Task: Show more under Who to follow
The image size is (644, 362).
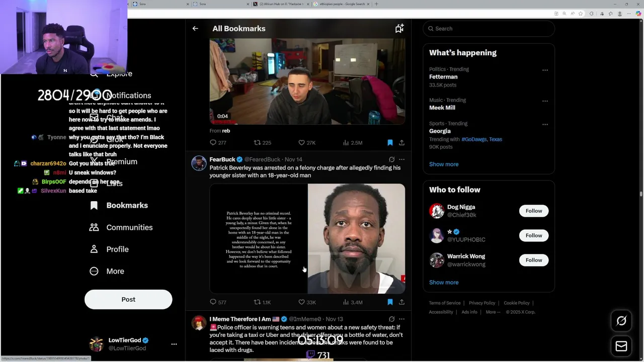Action: 444,283
